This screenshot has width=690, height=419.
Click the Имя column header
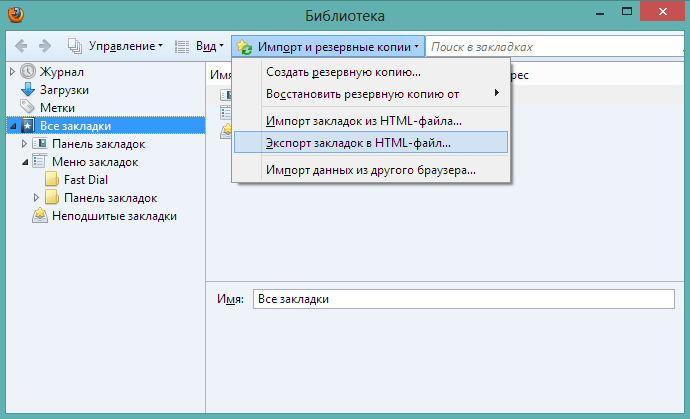(220, 75)
